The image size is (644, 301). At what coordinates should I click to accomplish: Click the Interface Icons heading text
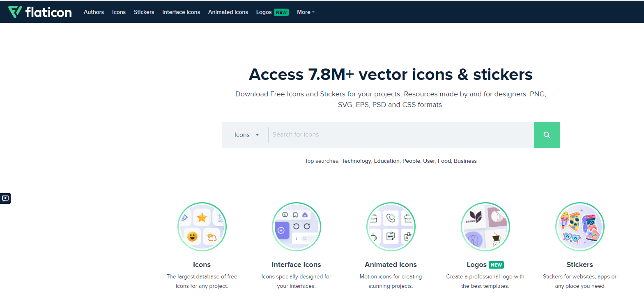296,265
